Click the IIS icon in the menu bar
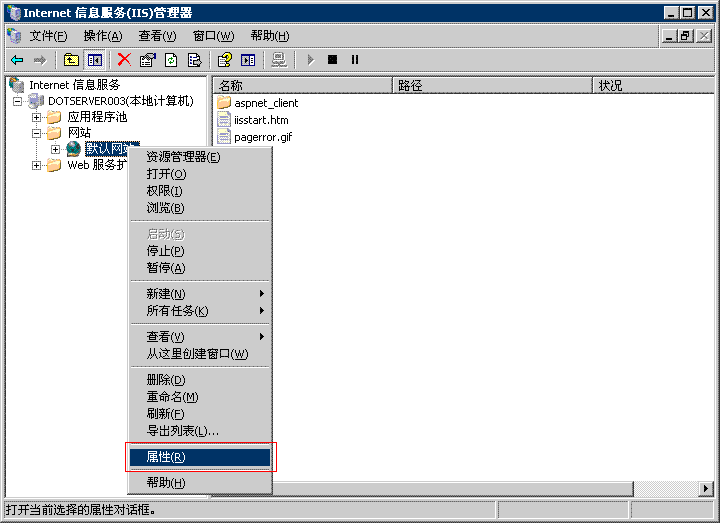Image resolution: width=720 pixels, height=523 pixels. (14, 35)
